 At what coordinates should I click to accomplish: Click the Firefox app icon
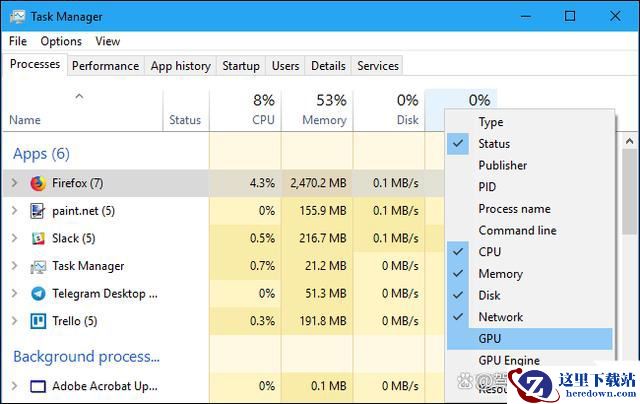pos(38,183)
